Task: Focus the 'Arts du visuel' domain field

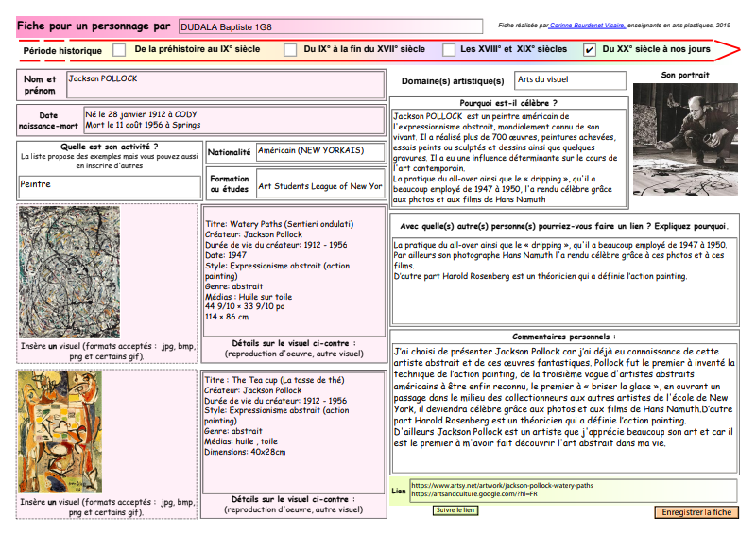Action: (x=570, y=80)
